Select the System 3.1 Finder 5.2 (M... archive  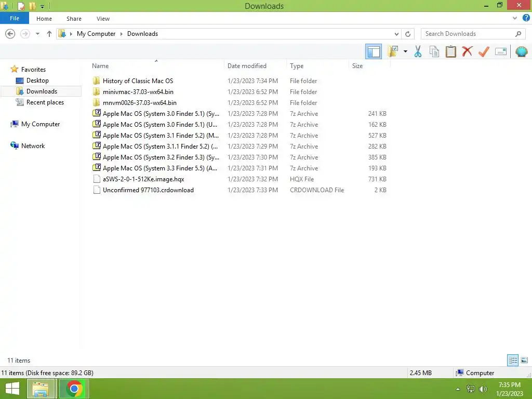(161, 135)
